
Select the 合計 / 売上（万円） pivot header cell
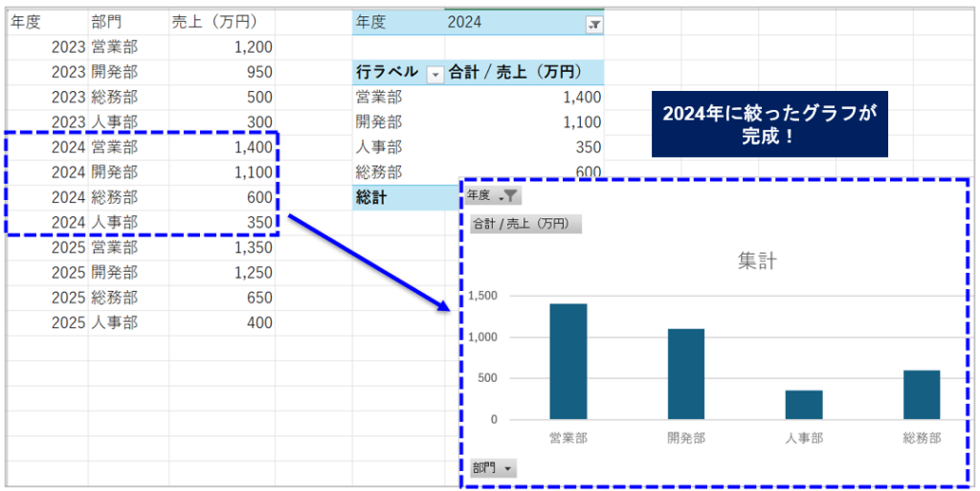click(x=524, y=73)
